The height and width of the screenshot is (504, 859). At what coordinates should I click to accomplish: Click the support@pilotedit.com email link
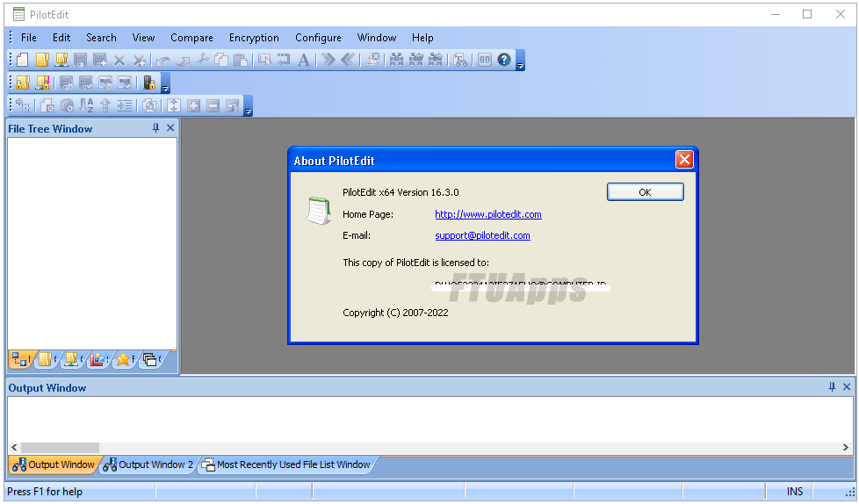(483, 235)
